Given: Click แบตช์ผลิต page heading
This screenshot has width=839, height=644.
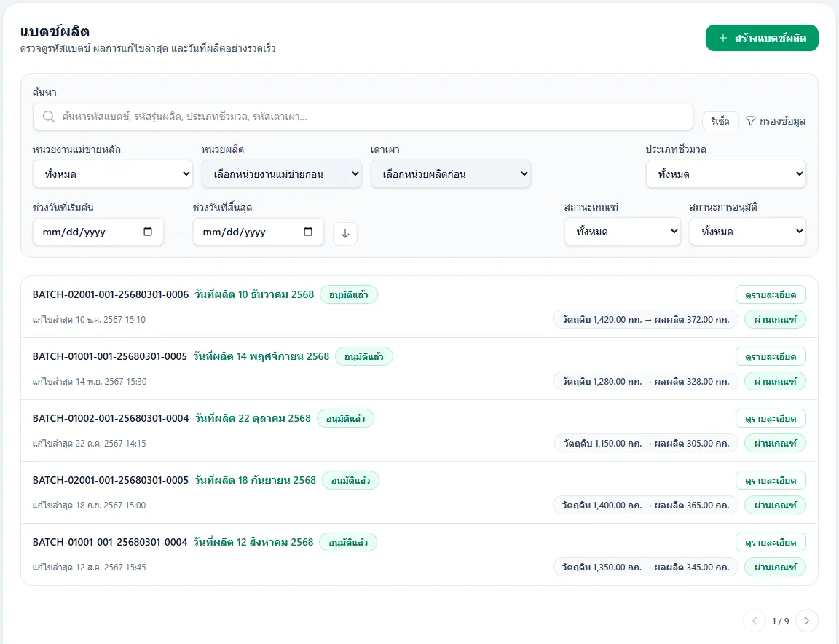Looking at the screenshot, I should click(55, 31).
